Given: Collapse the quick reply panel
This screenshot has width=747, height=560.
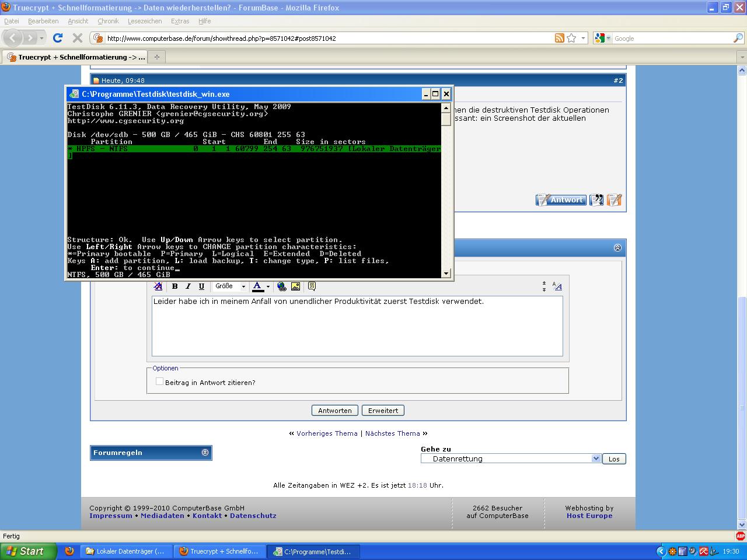Looking at the screenshot, I should pyautogui.click(x=617, y=248).
